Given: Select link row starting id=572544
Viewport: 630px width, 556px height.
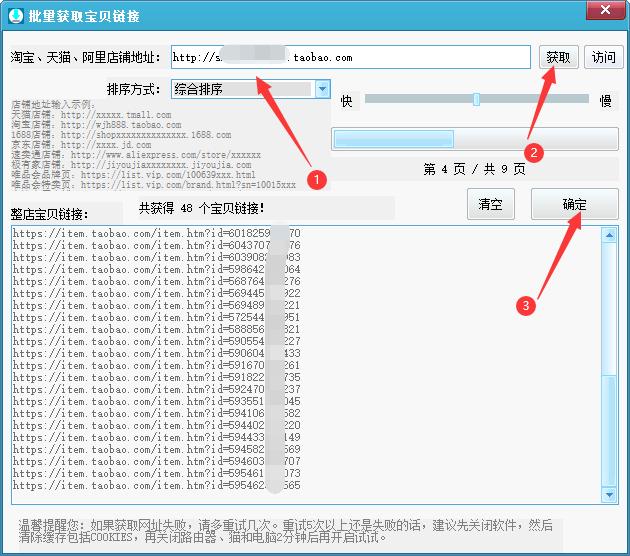Looking at the screenshot, I should pos(156,317).
